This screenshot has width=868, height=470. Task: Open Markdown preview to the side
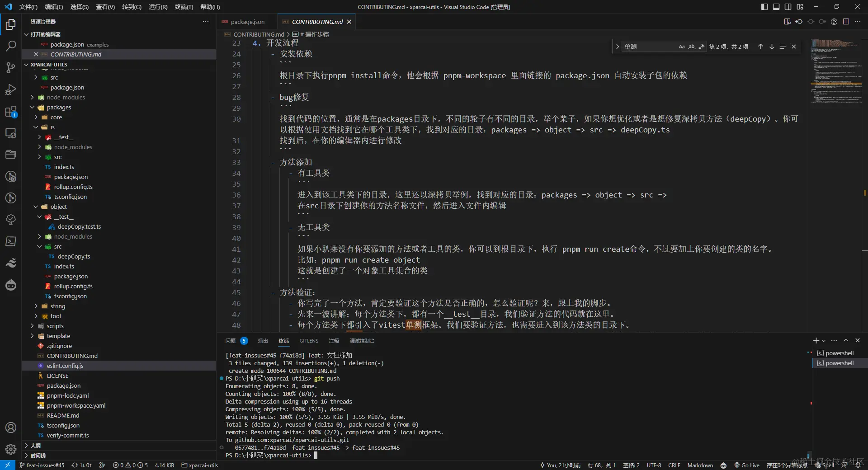[x=787, y=22]
